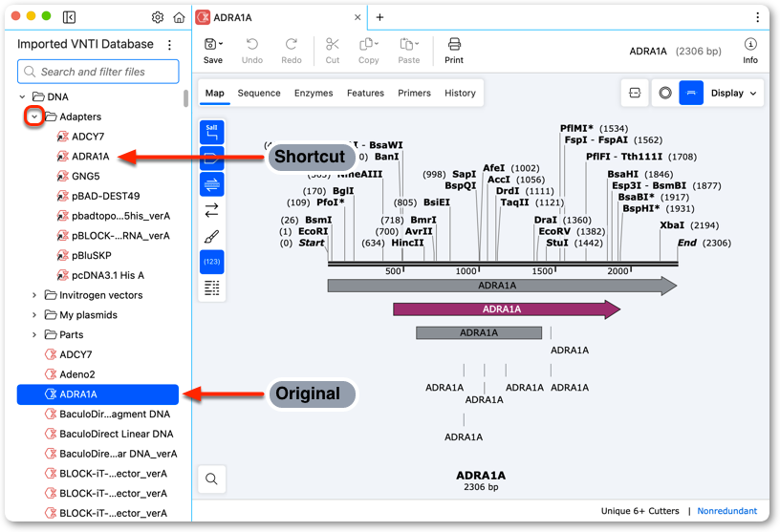This screenshot has width=780, height=532.
Task: Switch to the Sequence tab
Action: 259,93
